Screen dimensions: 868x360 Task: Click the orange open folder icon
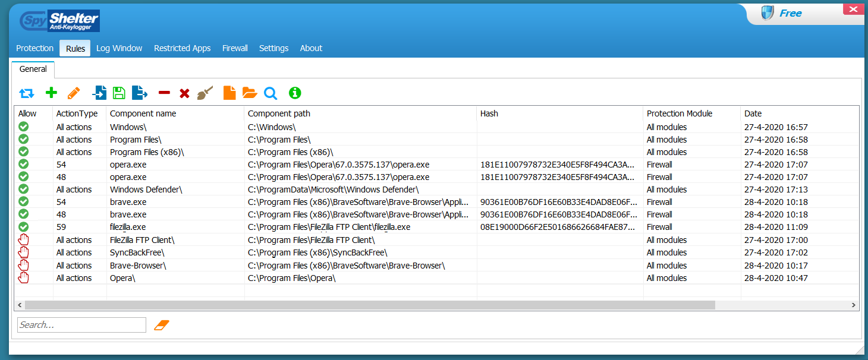(250, 93)
